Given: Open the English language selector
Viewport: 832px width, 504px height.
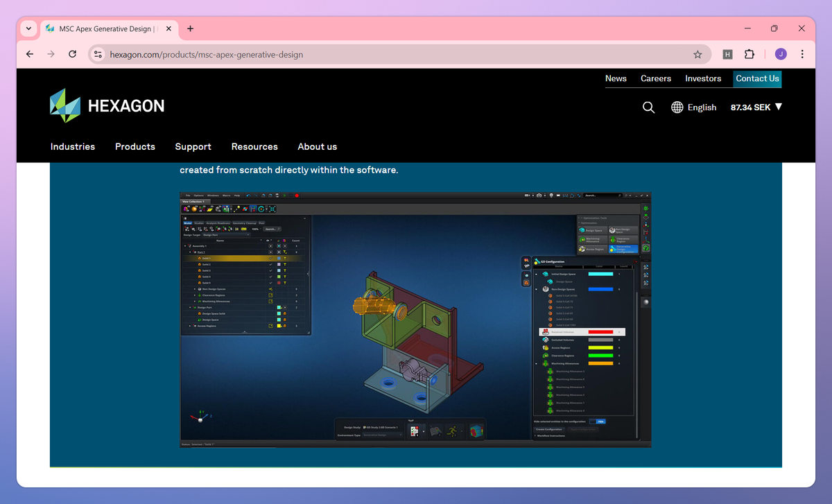Looking at the screenshot, I should (694, 107).
